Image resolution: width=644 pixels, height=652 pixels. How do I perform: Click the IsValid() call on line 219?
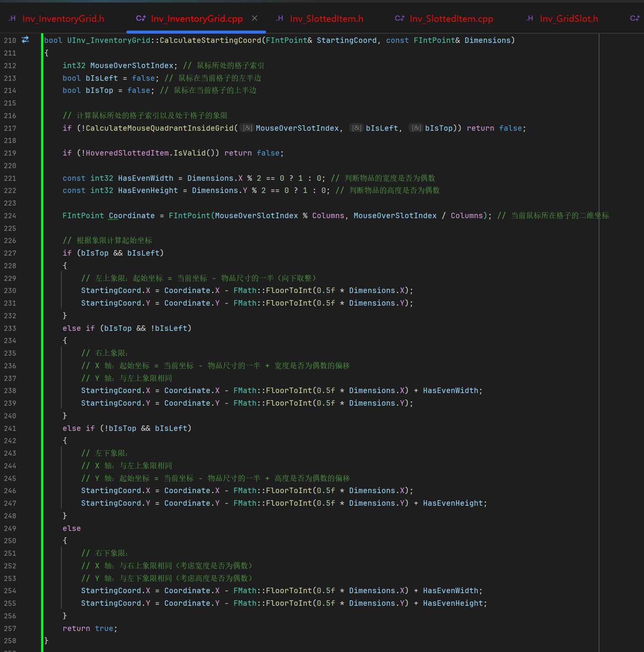point(194,153)
